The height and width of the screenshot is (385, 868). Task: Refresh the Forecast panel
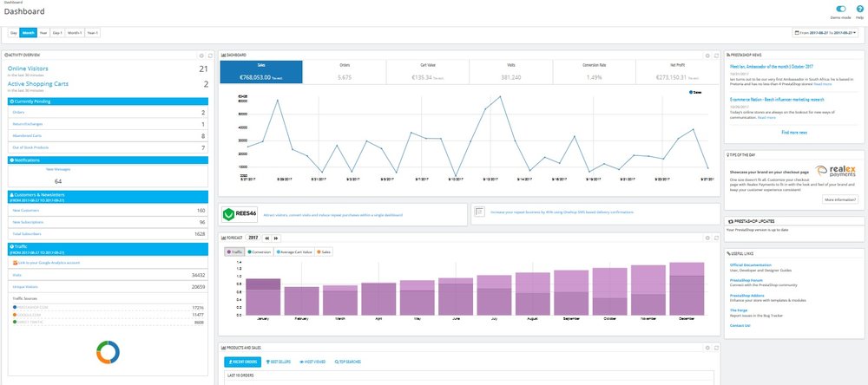click(716, 237)
